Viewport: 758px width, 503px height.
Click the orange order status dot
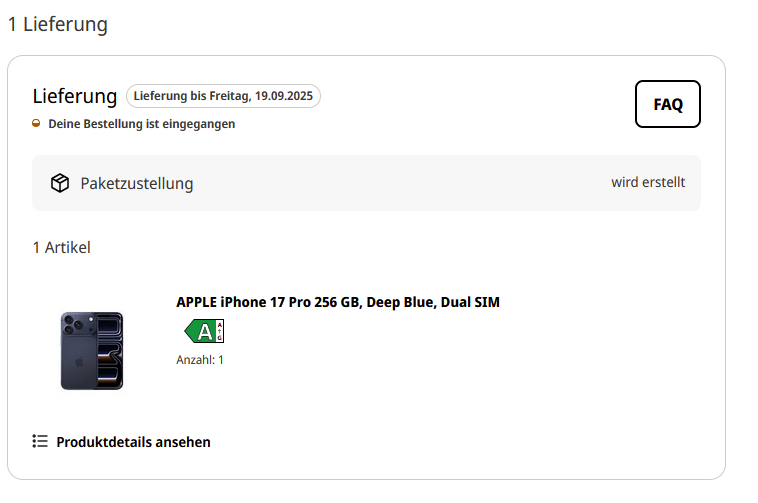click(x=37, y=124)
